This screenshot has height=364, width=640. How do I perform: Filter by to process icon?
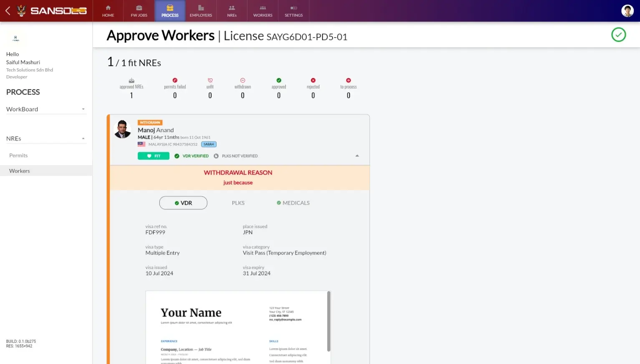348,80
